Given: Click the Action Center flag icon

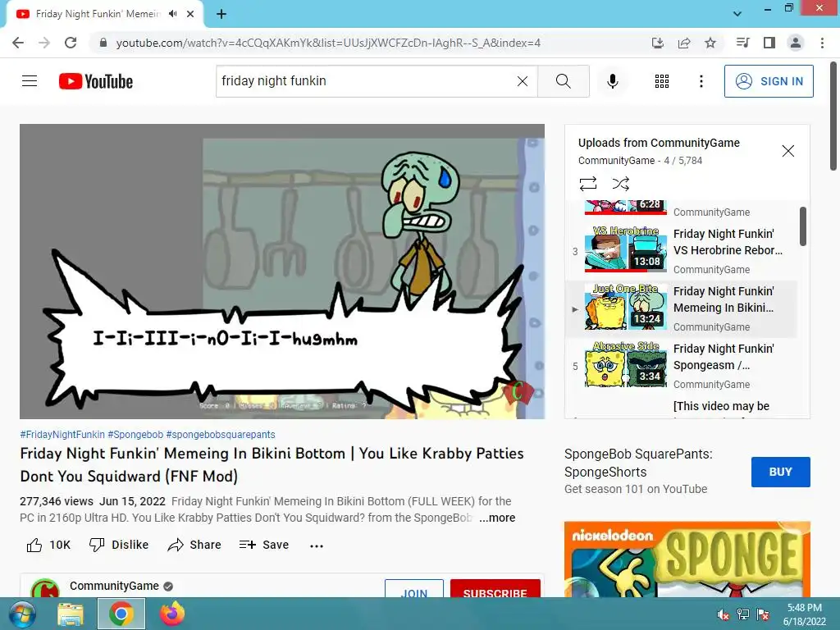Looking at the screenshot, I should (763, 614).
